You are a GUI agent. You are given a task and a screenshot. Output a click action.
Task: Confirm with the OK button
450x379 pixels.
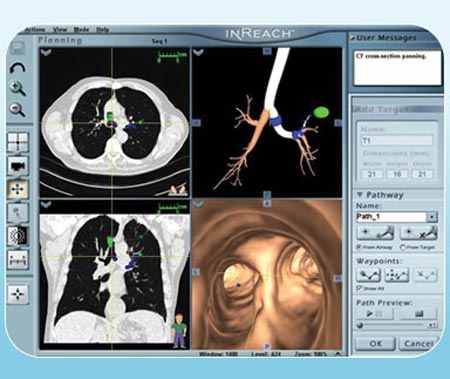(x=375, y=343)
